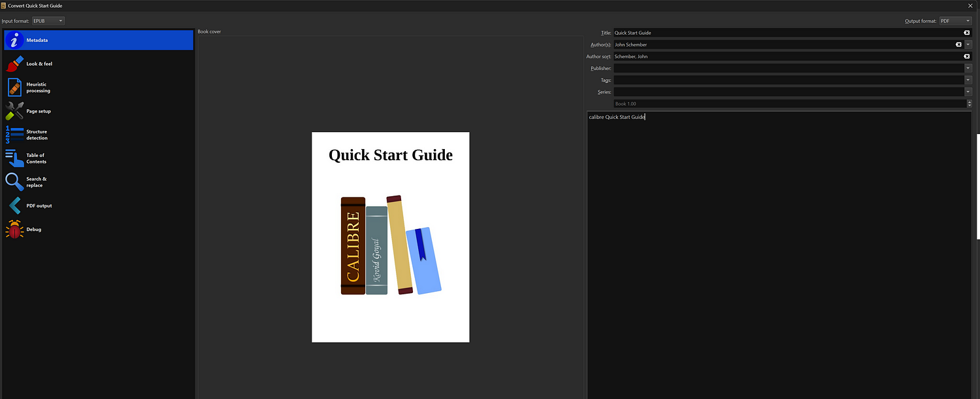Viewport: 980px width, 399px height.
Task: Open Search & replace magnifier icon
Action: 14,182
